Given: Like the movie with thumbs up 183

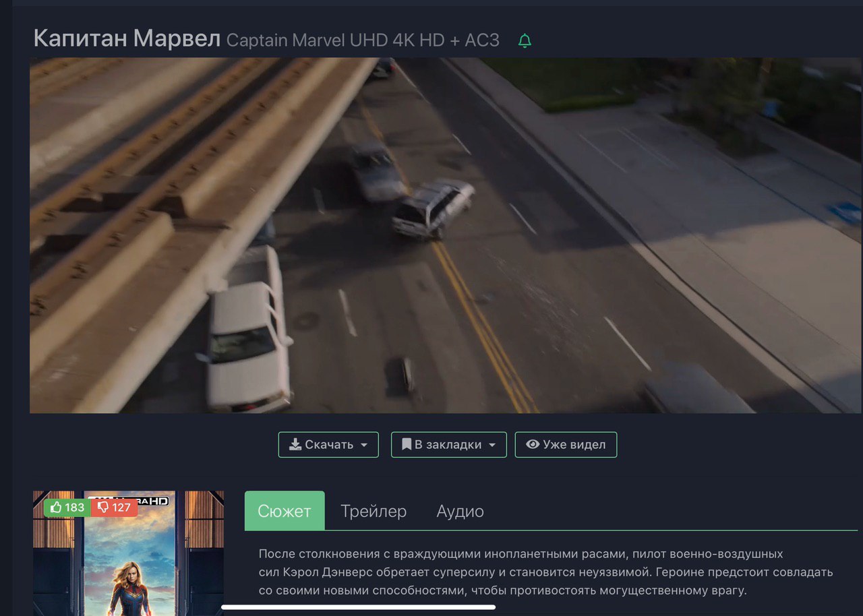Looking at the screenshot, I should tap(67, 507).
